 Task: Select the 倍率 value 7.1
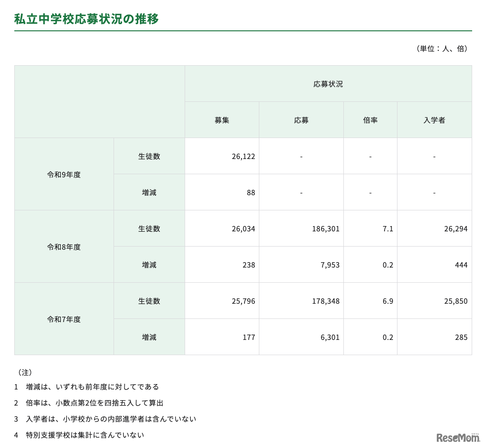click(x=388, y=229)
